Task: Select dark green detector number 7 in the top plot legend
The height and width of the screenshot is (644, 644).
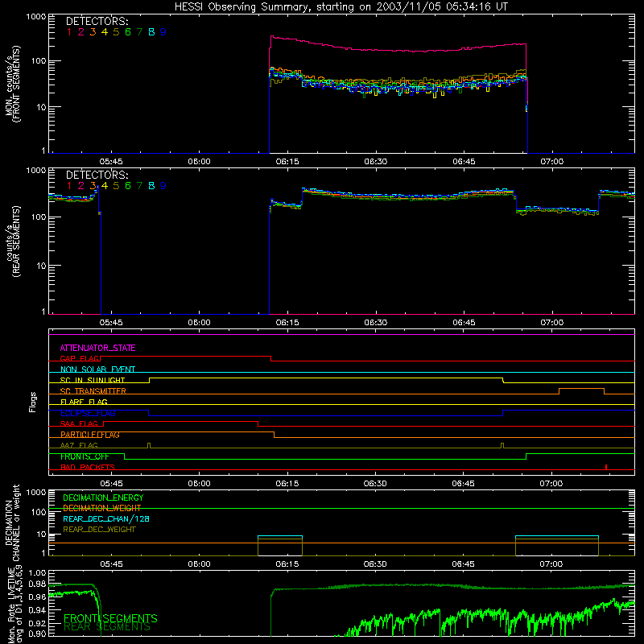Action: click(x=139, y=32)
